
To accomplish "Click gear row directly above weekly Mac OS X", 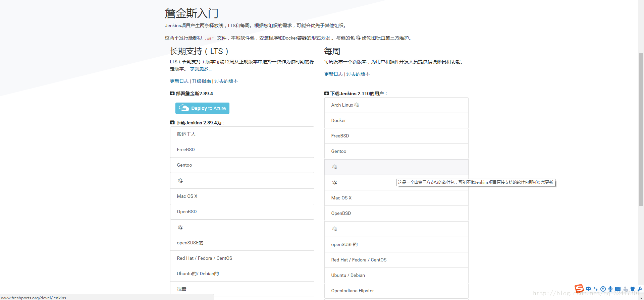I will 396,182.
